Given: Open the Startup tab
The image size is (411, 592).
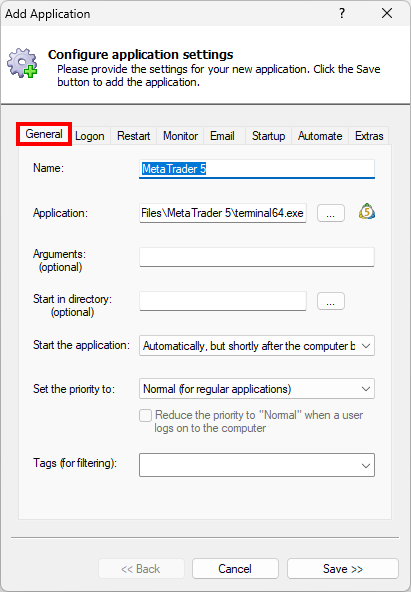Looking at the screenshot, I should pyautogui.click(x=268, y=136).
